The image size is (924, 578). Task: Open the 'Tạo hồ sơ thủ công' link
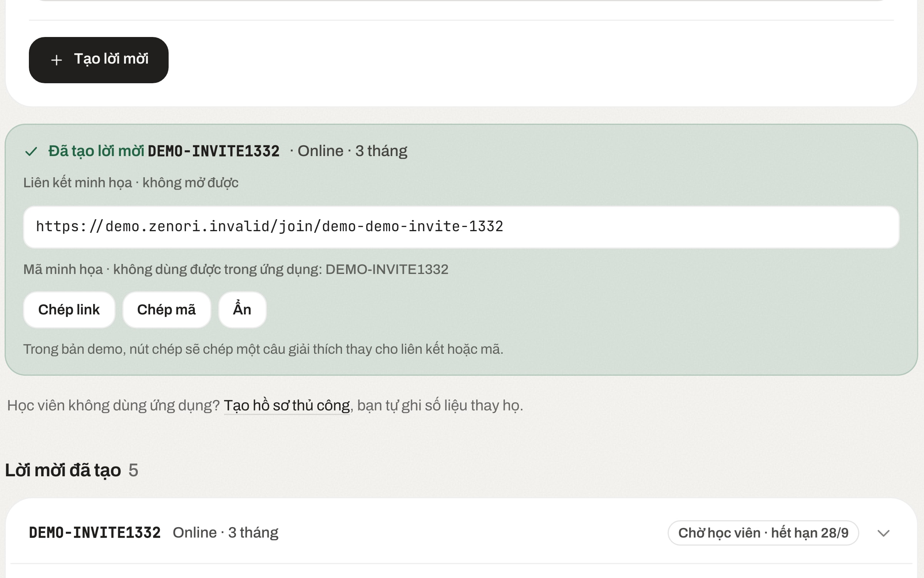[x=287, y=405]
